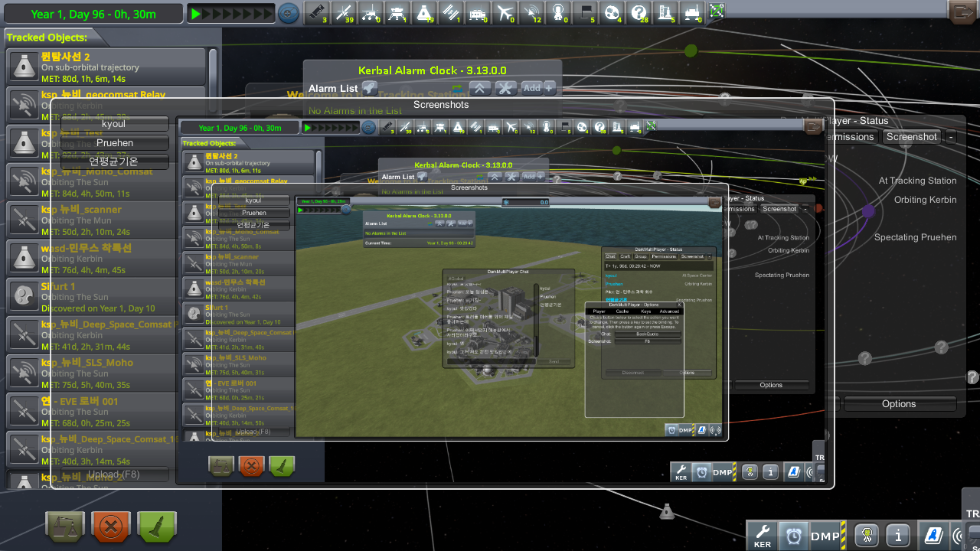The width and height of the screenshot is (980, 551).
Task: Open the KER wrench app launcher icon
Action: click(x=763, y=536)
